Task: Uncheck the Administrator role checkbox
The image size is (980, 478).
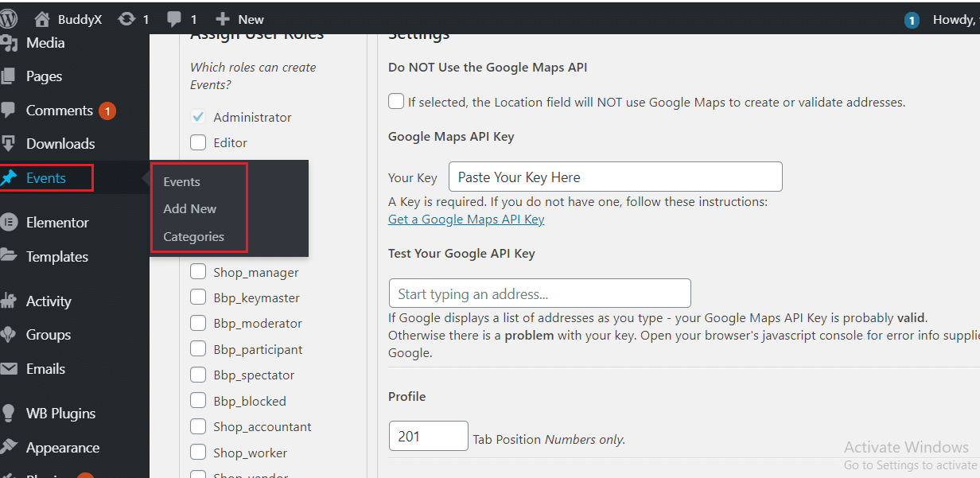Action: point(198,116)
